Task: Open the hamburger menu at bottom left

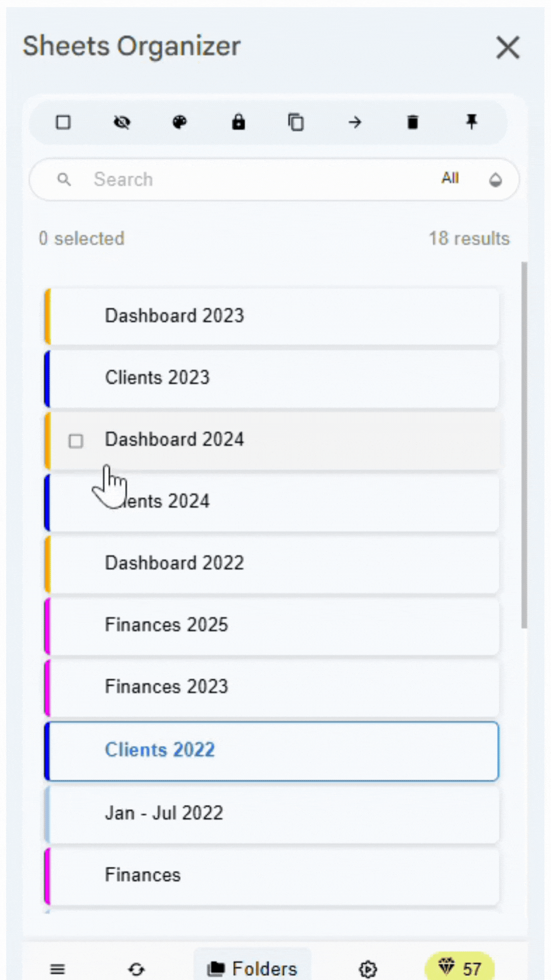Action: 57,969
